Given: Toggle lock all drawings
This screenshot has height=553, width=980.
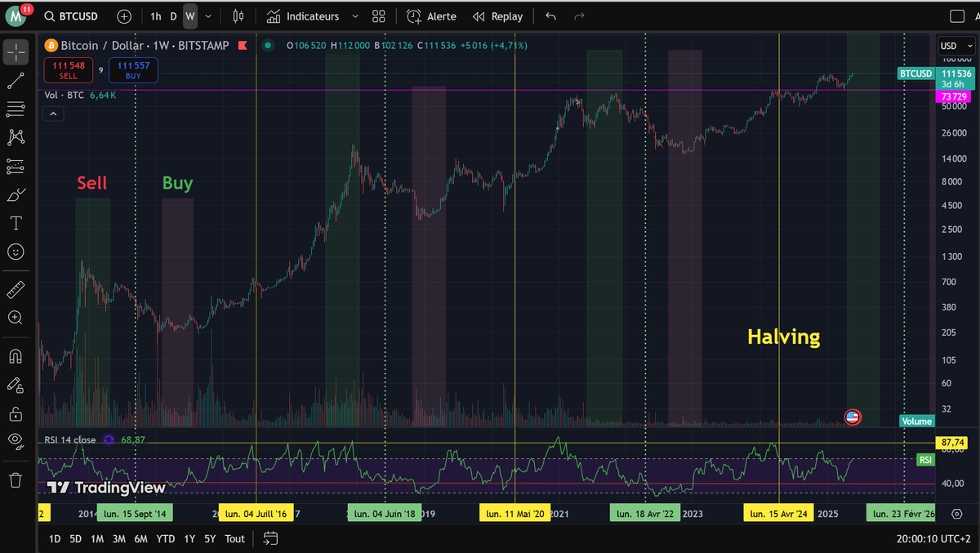Looking at the screenshot, I should (16, 413).
